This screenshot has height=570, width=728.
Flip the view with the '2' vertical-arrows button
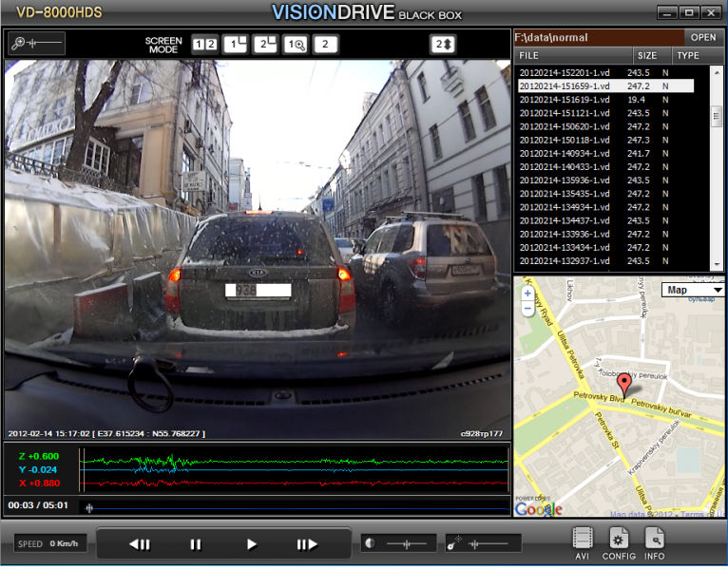(x=443, y=45)
